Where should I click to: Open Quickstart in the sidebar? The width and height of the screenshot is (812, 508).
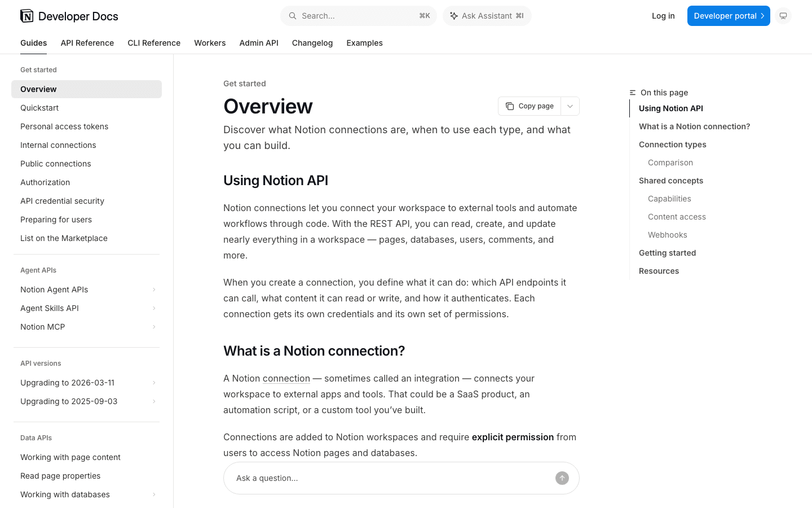[x=86, y=108]
